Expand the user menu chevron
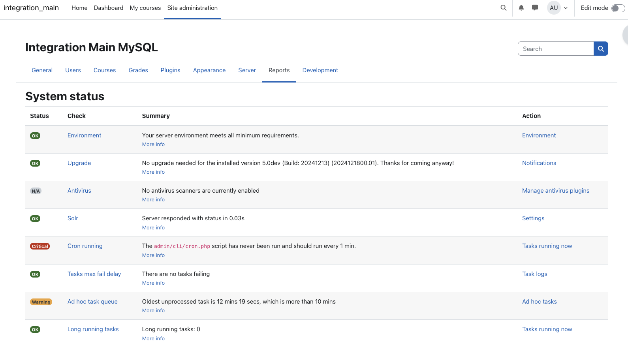Screen dimensions: 628x364 click(x=566, y=8)
